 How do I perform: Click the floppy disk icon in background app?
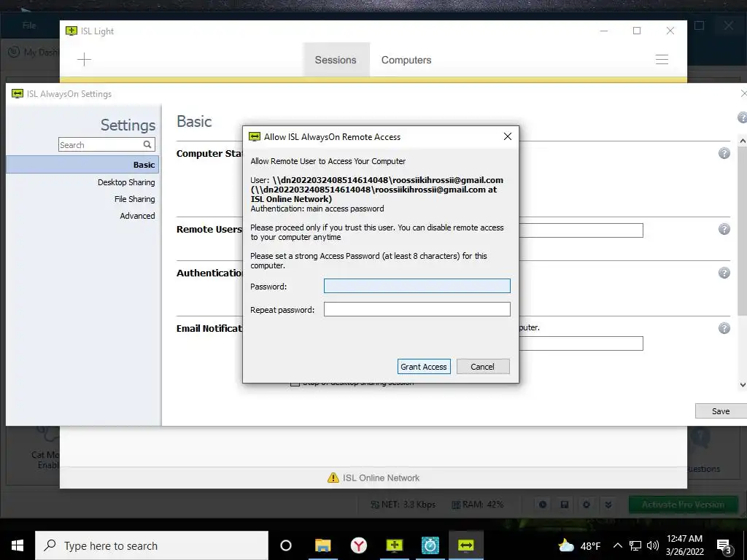tap(565, 505)
